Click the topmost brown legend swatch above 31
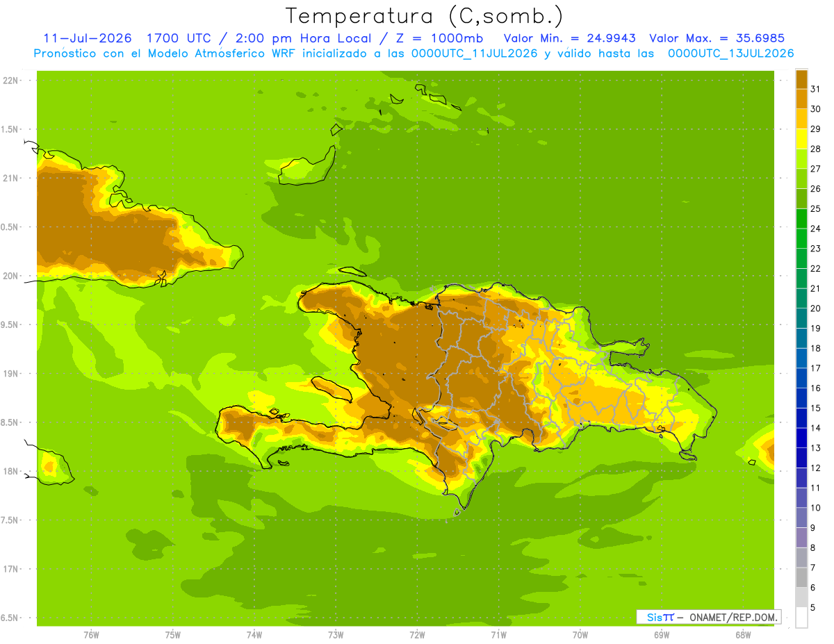Viewport: 834px width, 644px height. 801,79
